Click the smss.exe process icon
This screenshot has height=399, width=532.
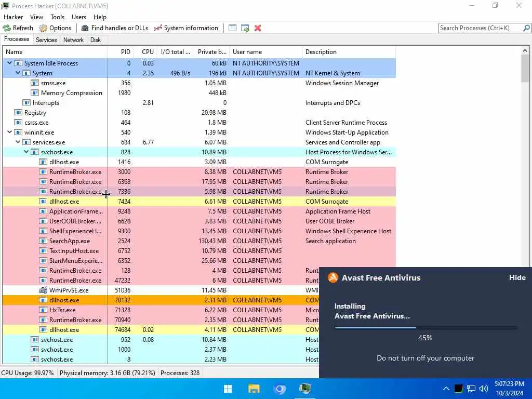click(x=35, y=83)
